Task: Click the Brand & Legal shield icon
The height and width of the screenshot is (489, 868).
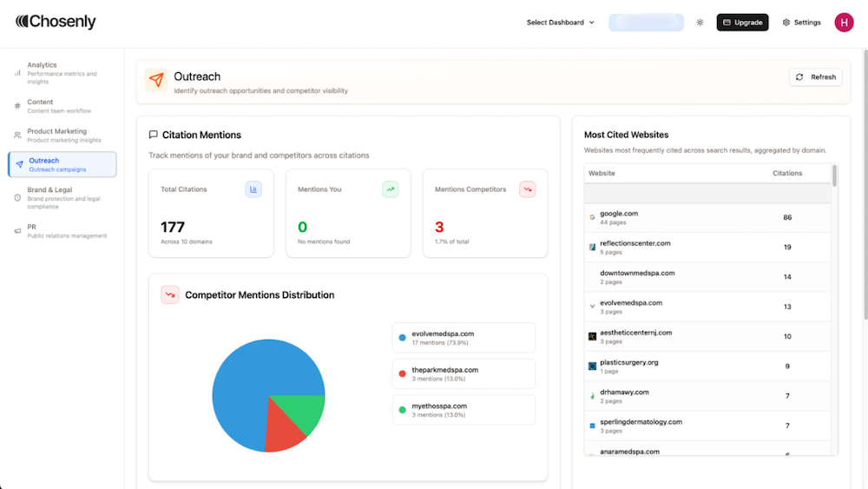Action: 17,198
